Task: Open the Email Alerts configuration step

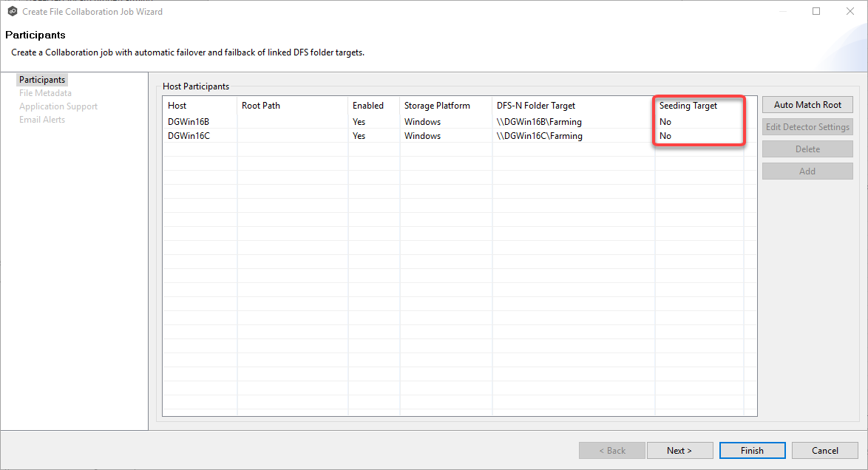Action: pyautogui.click(x=42, y=119)
